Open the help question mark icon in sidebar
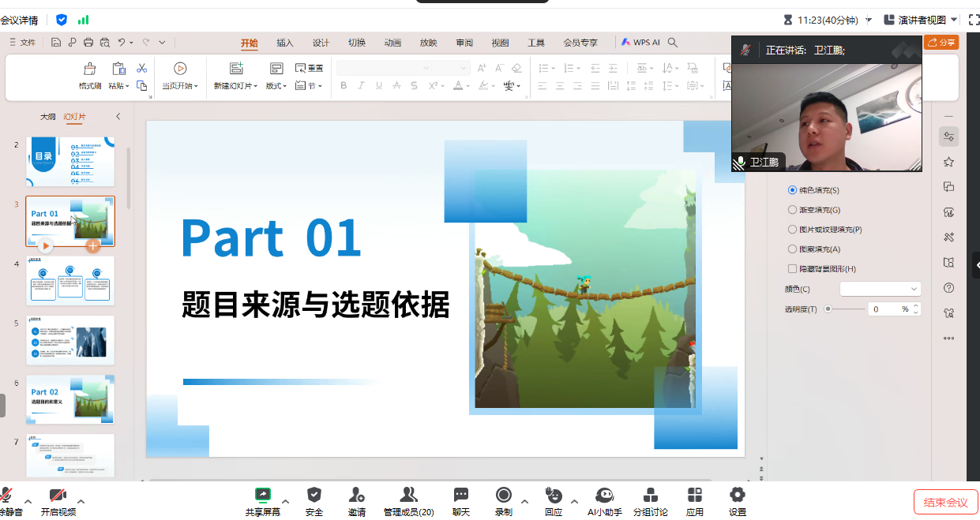This screenshot has height=520, width=980. [948, 288]
